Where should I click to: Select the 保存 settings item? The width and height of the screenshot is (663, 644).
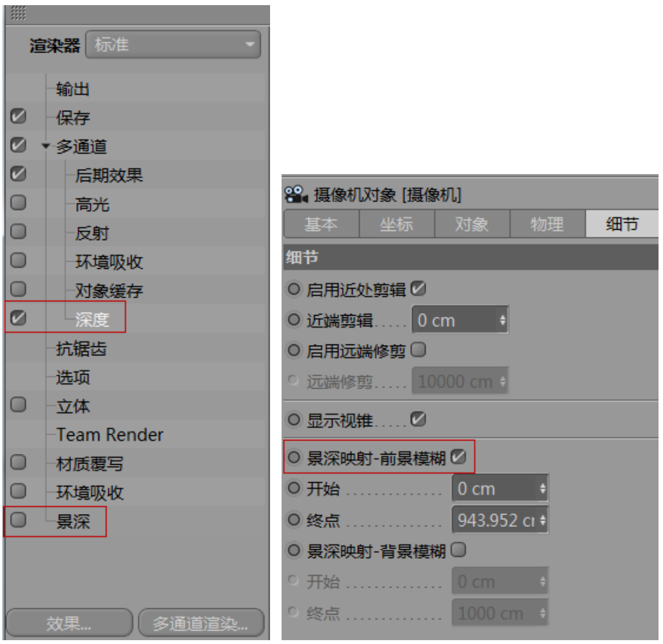tap(73, 118)
